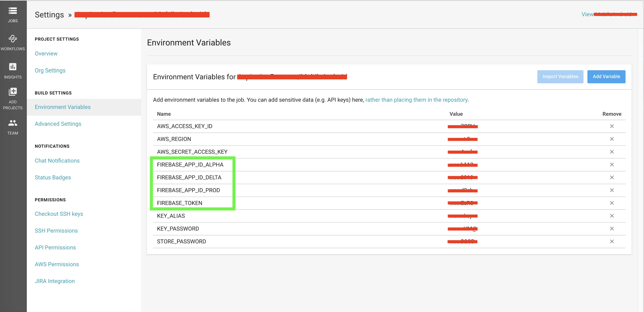
Task: Remove the AWS_ACCESS_KEY_ID variable
Action: 611,126
